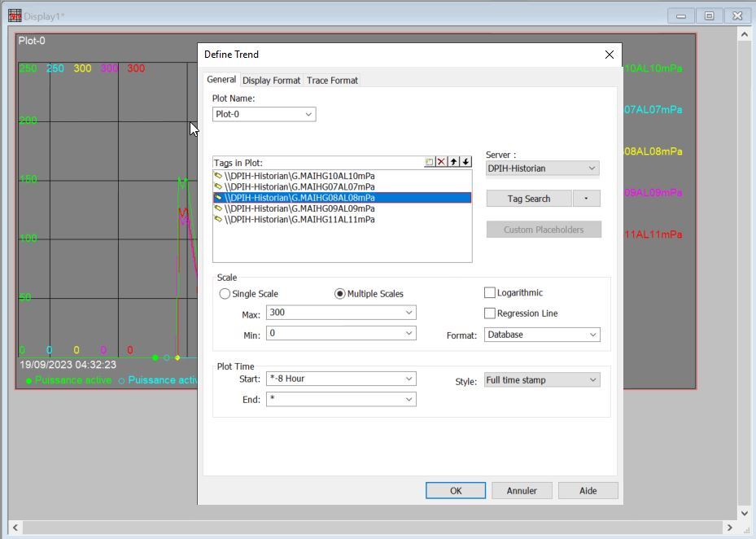This screenshot has width=756, height=539.
Task: Move selected tag up with arrow icon
Action: click(453, 162)
